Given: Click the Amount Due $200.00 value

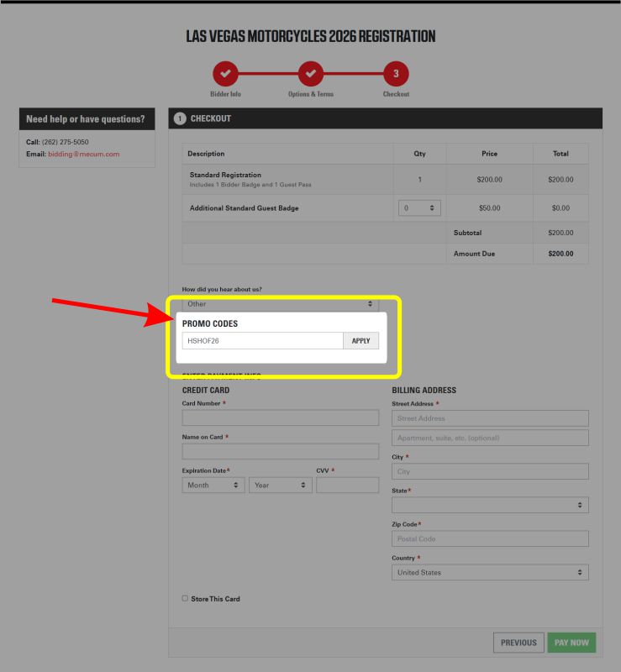Looking at the screenshot, I should pyautogui.click(x=560, y=254).
